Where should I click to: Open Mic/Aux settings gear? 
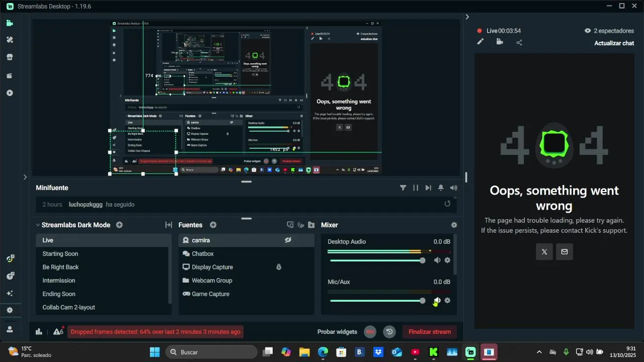coord(447,300)
